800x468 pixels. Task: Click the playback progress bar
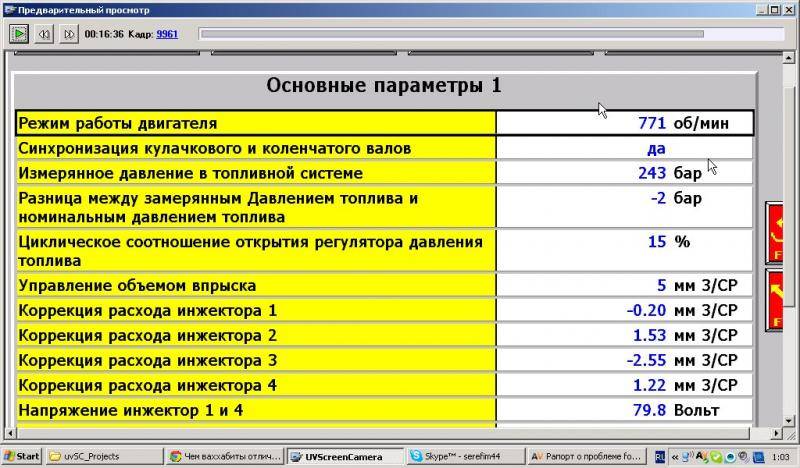(491, 34)
